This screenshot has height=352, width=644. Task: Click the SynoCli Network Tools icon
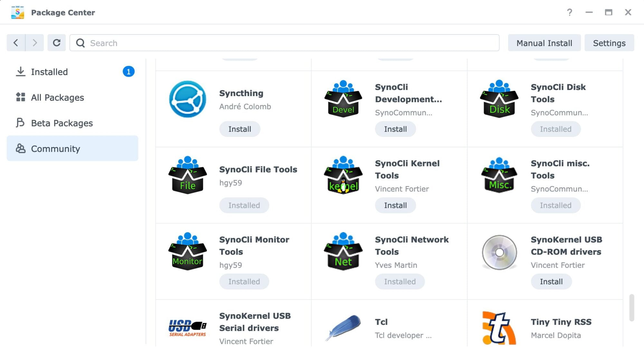point(343,251)
